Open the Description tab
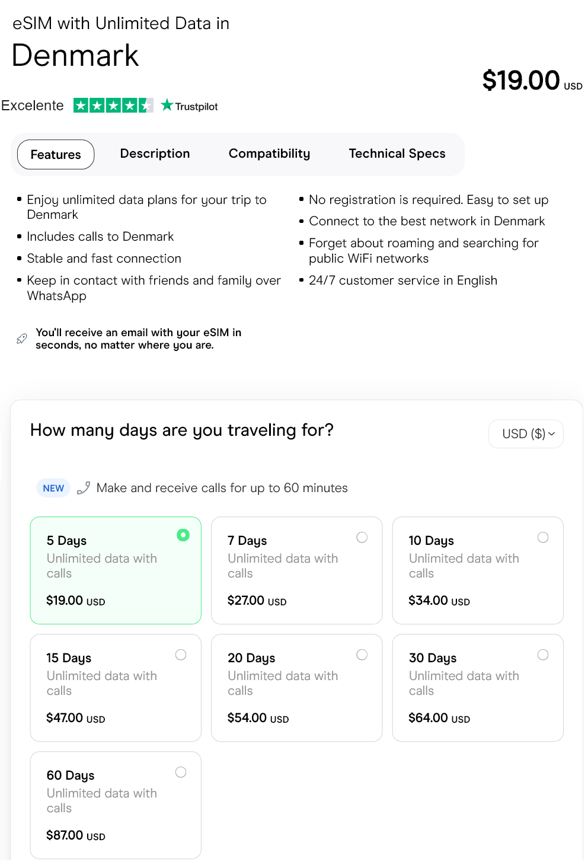 tap(155, 154)
